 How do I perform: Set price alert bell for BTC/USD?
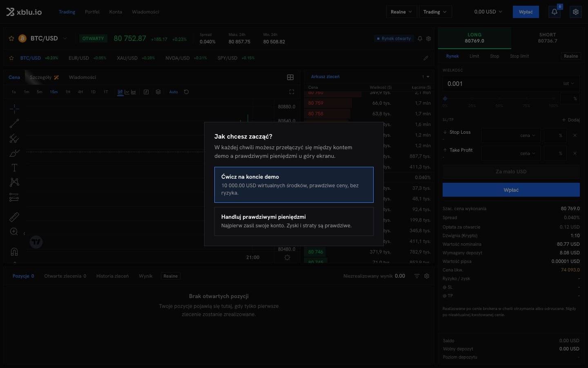[420, 38]
